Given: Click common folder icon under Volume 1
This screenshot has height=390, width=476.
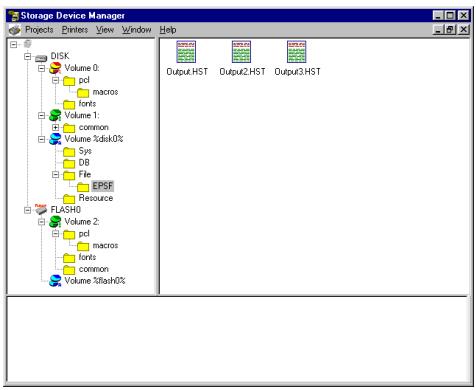Looking at the screenshot, I should 69,127.
